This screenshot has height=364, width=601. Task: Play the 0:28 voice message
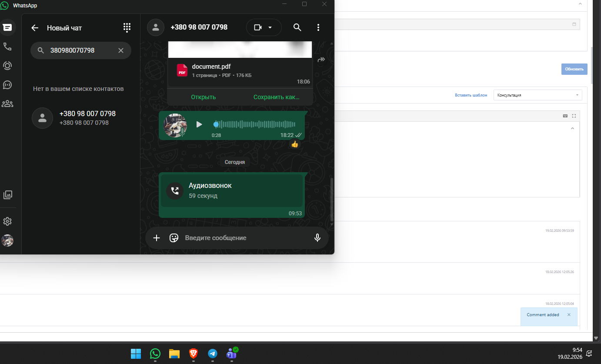(x=199, y=124)
